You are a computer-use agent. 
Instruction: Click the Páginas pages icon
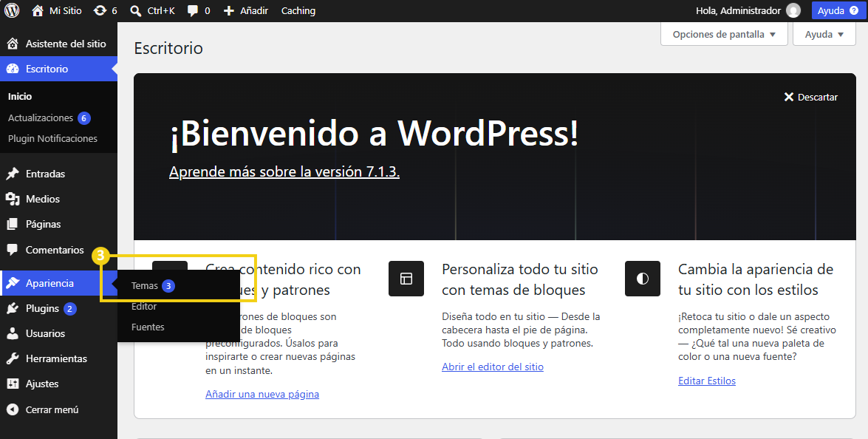tap(12, 224)
